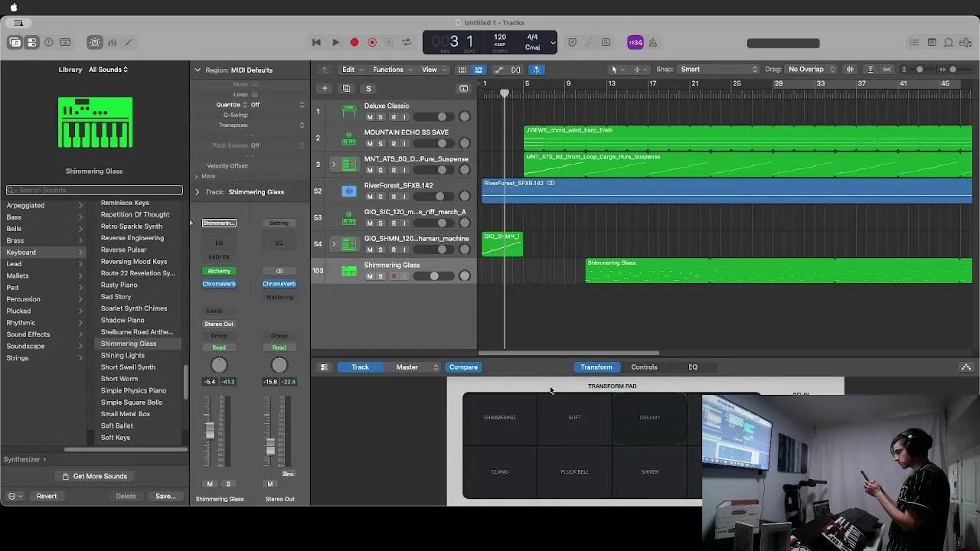The width and height of the screenshot is (980, 551).
Task: Toggle Show Automation button
Action: point(498,70)
